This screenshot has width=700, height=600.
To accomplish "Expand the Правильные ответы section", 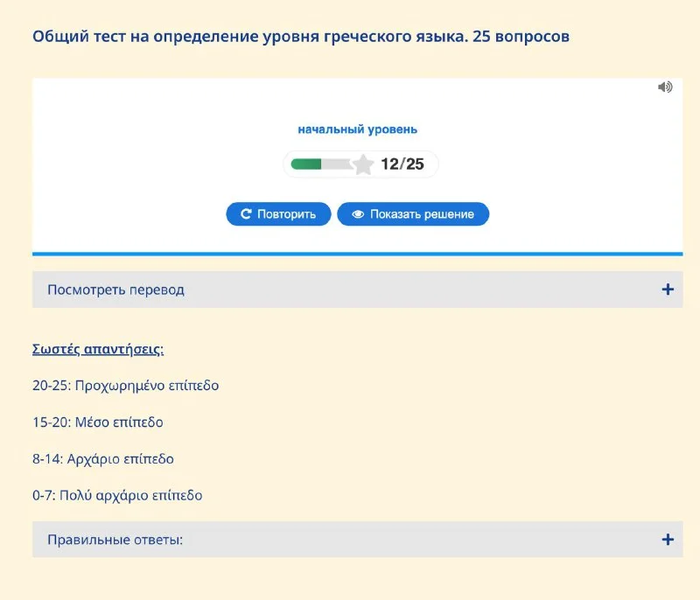I will 358,540.
